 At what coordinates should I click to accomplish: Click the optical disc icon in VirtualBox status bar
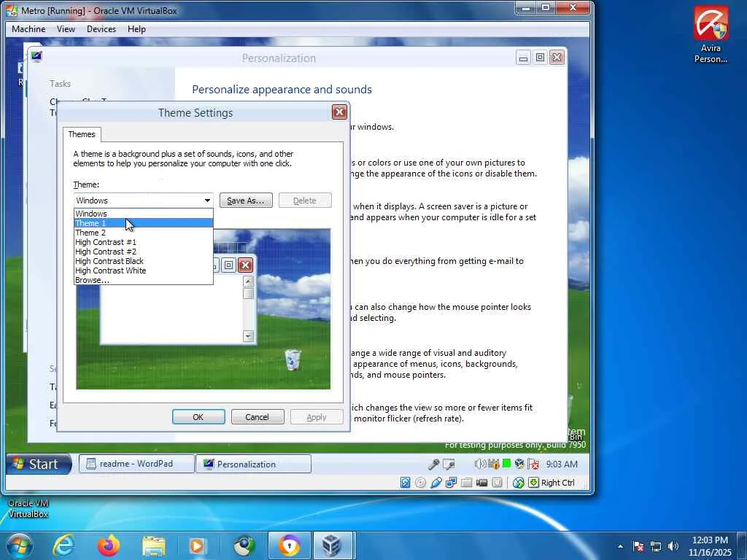[x=420, y=483]
